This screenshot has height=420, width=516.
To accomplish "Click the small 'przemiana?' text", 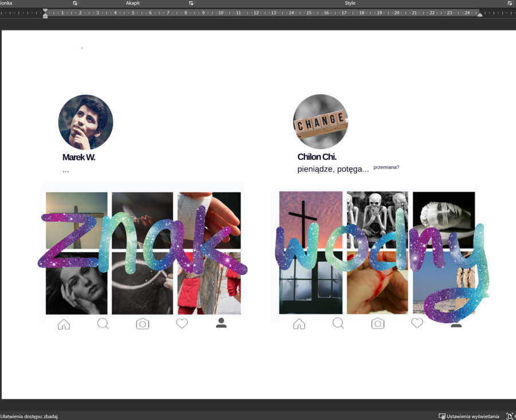I will [386, 167].
